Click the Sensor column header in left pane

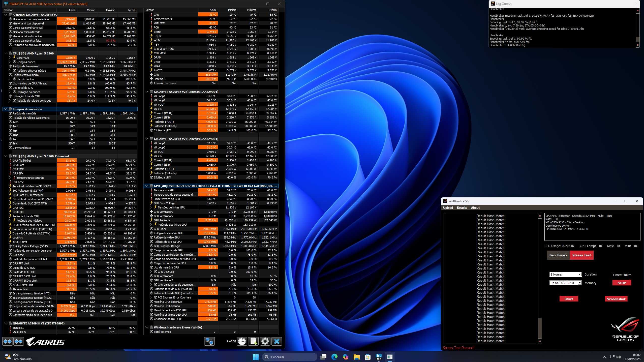click(30, 10)
